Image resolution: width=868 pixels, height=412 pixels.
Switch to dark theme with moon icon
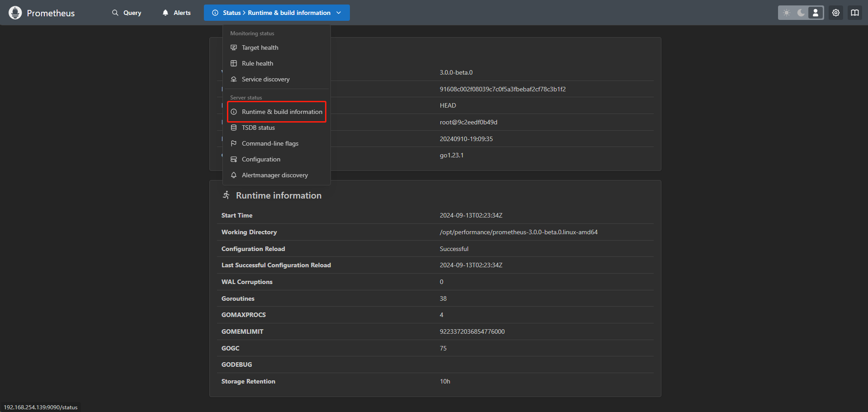(801, 13)
